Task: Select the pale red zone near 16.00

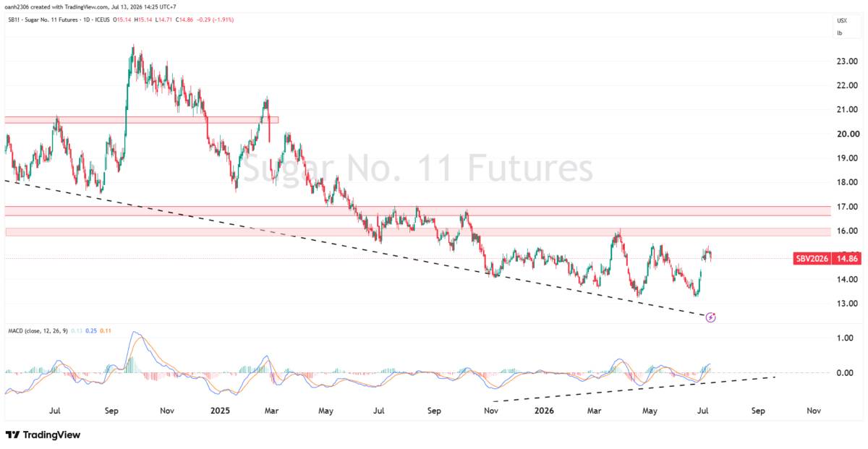Action: point(418,232)
